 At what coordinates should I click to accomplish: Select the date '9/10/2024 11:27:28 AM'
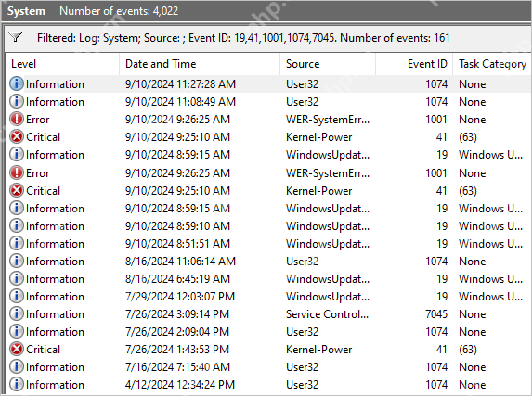(180, 84)
